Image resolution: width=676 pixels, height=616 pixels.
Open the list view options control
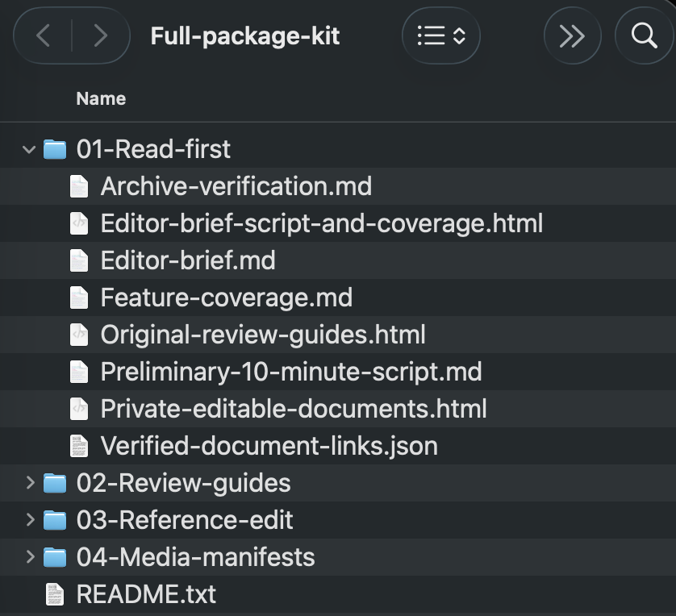coord(441,35)
